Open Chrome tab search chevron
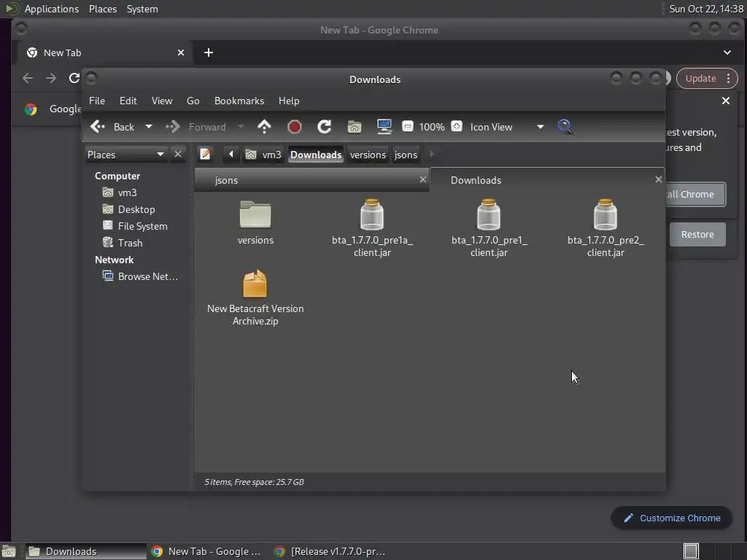 click(x=727, y=52)
